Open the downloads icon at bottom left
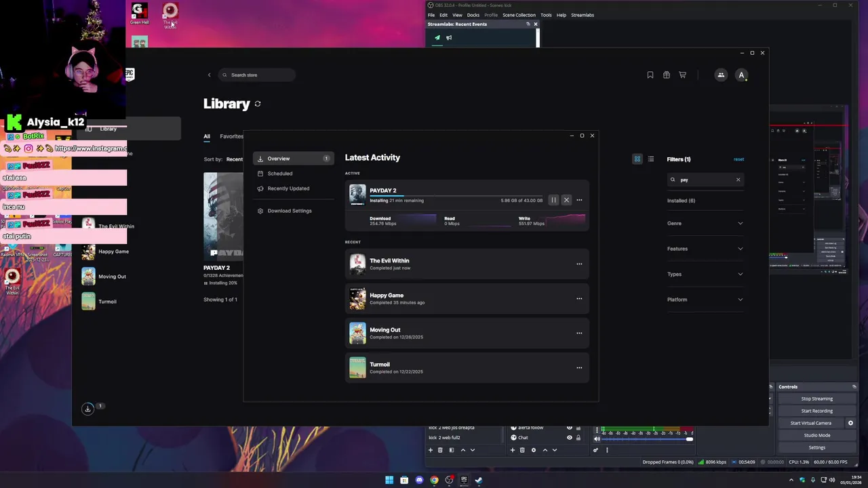The width and height of the screenshot is (868, 488). point(87,409)
